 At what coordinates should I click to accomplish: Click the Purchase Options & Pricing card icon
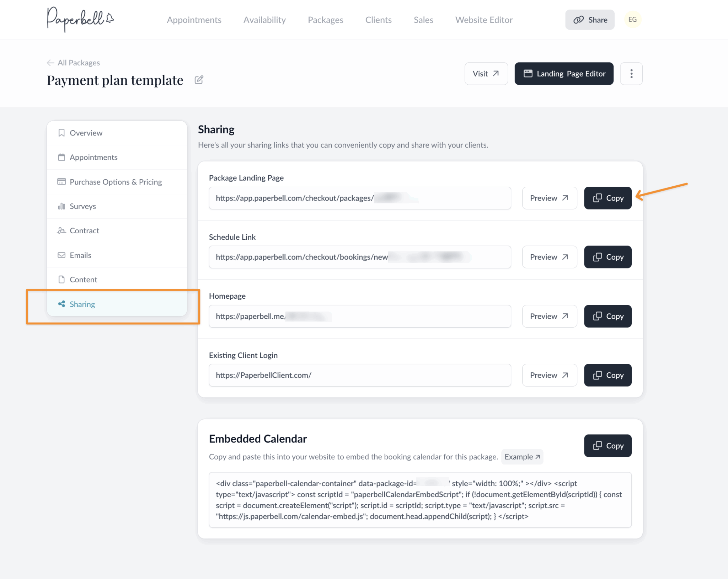tap(61, 182)
